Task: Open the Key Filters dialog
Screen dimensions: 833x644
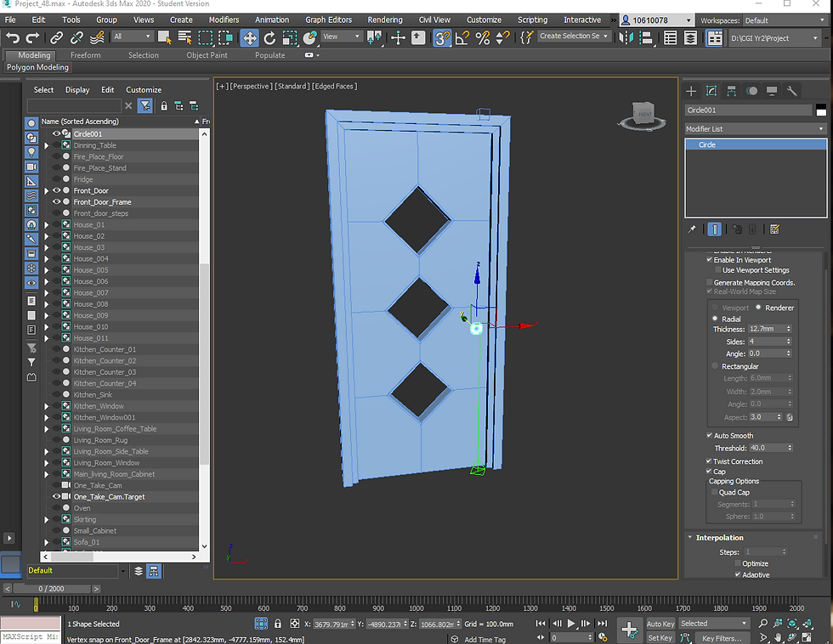Action: 722,638
